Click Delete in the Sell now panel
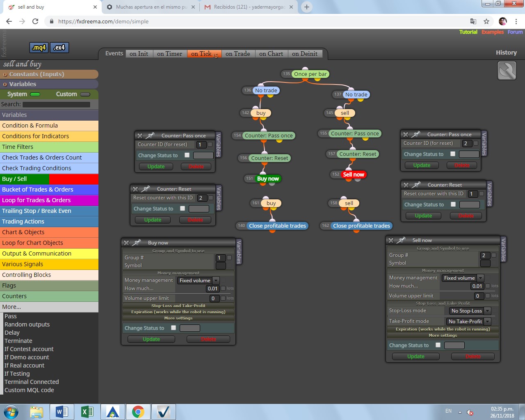This screenshot has height=420, width=525. 473,356
